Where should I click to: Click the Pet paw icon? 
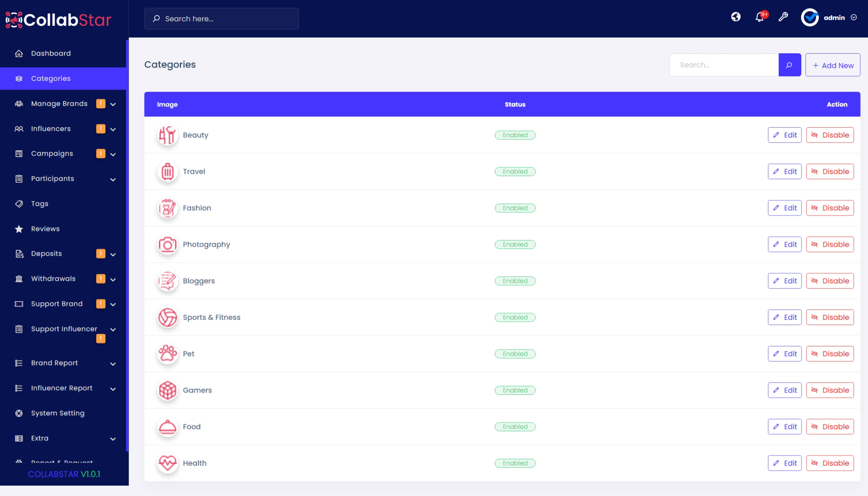click(168, 354)
